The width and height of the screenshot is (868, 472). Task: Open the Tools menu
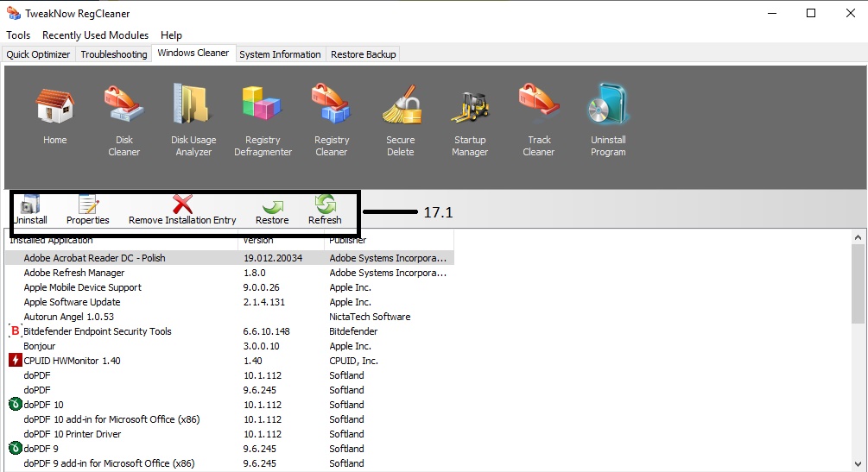click(x=18, y=35)
